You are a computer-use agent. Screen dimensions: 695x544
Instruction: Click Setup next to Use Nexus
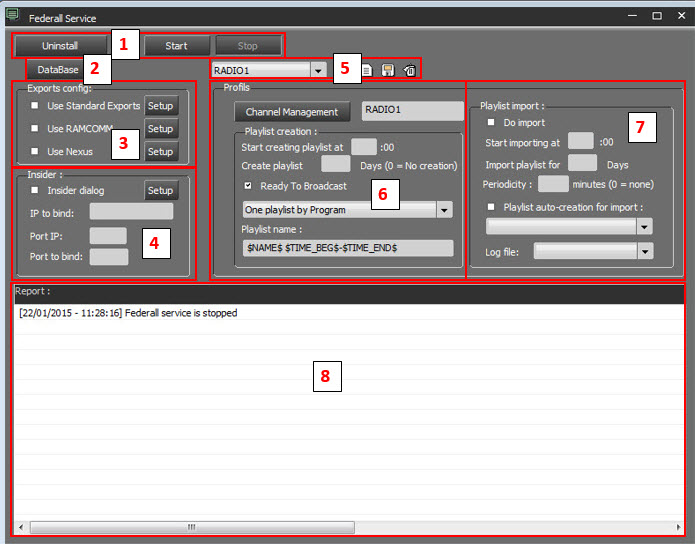tap(161, 152)
